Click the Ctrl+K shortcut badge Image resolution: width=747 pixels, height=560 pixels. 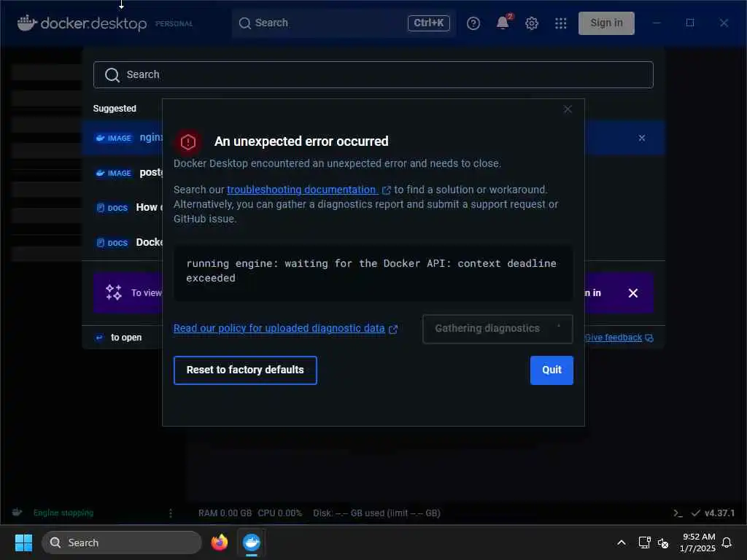pyautogui.click(x=428, y=23)
